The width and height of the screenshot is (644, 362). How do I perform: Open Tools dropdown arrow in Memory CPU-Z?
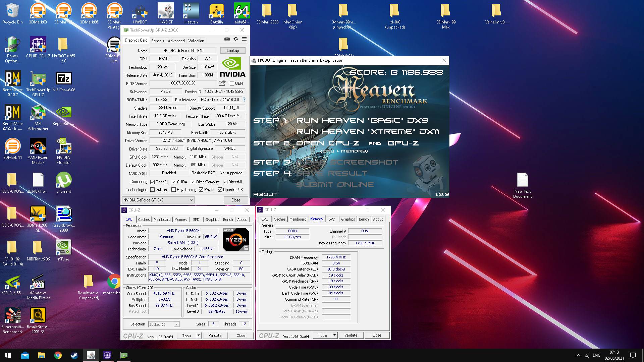[x=334, y=335]
